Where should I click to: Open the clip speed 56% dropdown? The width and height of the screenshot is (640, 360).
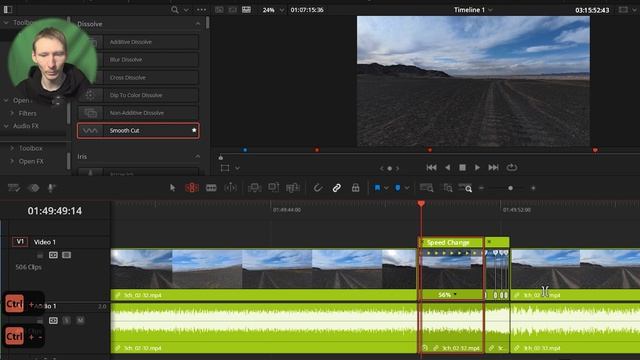point(455,294)
